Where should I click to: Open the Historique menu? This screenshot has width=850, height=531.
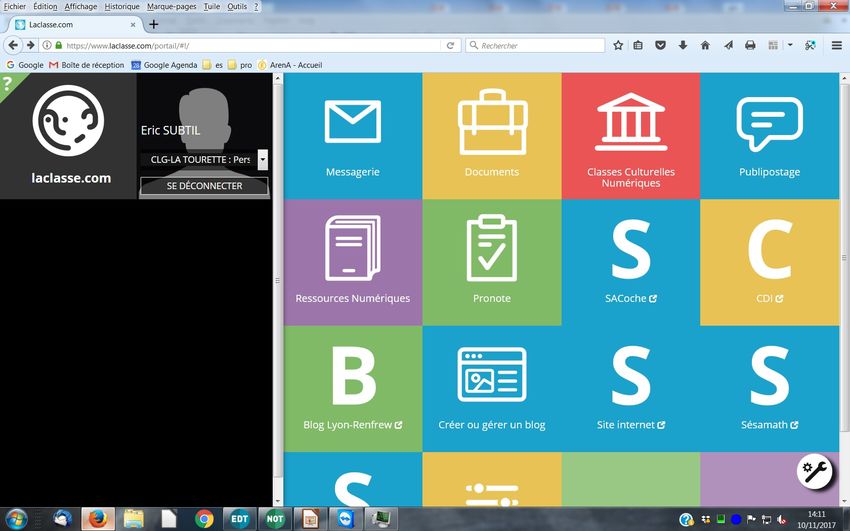[122, 7]
